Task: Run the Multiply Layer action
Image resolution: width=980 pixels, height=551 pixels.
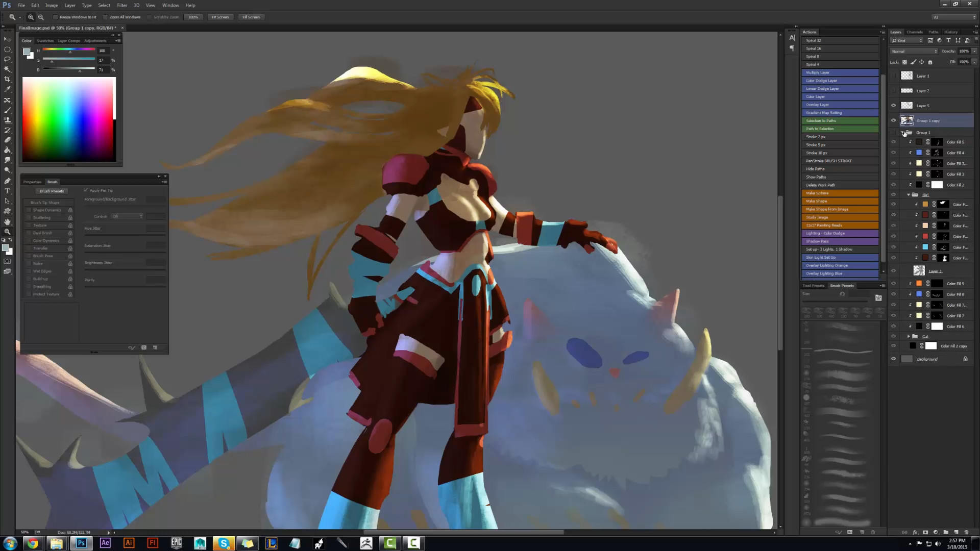Action: coord(840,72)
